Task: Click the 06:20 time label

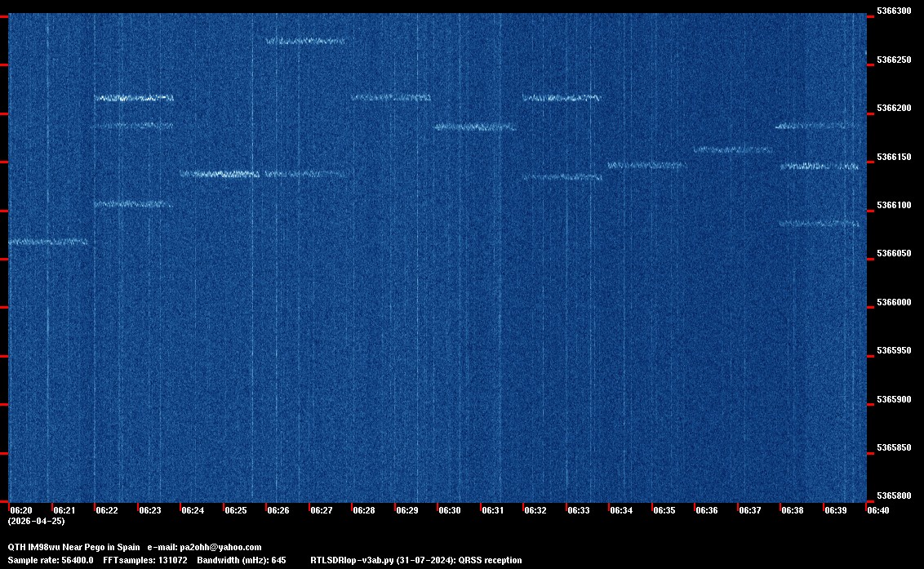Action: pyautogui.click(x=21, y=510)
